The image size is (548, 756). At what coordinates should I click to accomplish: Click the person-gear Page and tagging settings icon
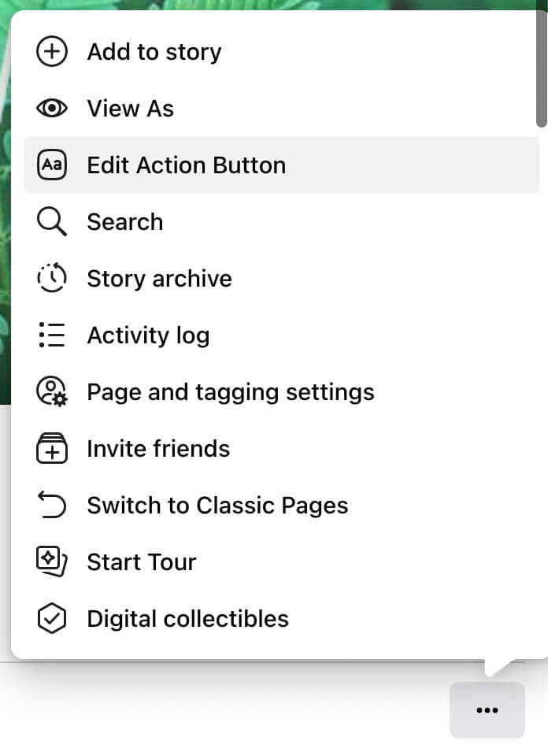coord(52,392)
